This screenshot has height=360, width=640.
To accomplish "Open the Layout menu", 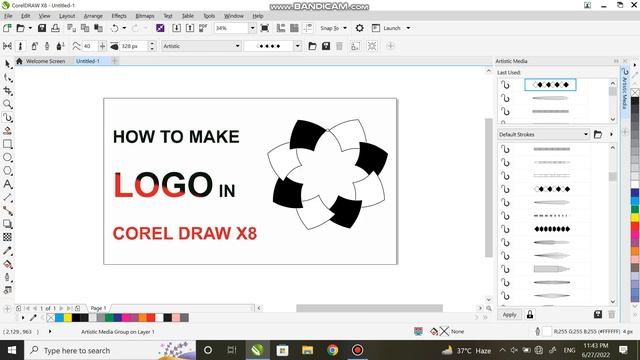I will 67,16.
